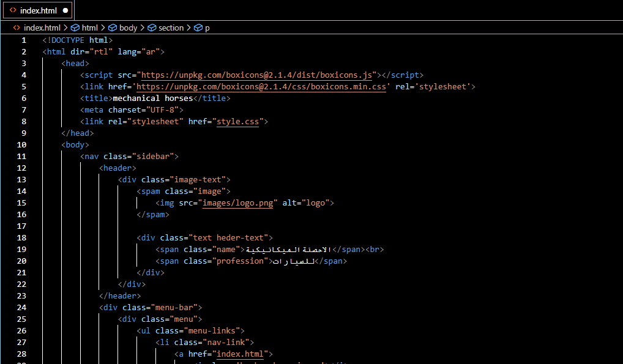Place cursor on the closing </head> tag

[78, 133]
